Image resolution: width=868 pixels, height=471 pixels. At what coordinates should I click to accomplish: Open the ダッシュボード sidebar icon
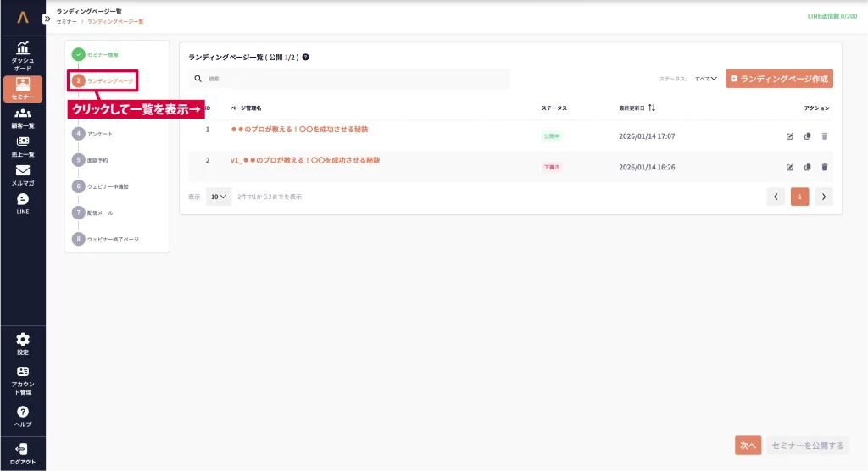click(23, 55)
